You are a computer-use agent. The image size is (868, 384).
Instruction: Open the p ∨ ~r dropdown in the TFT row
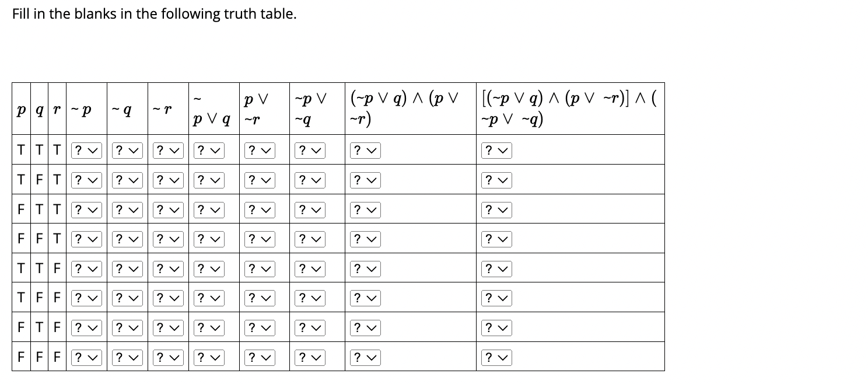[x=258, y=180]
